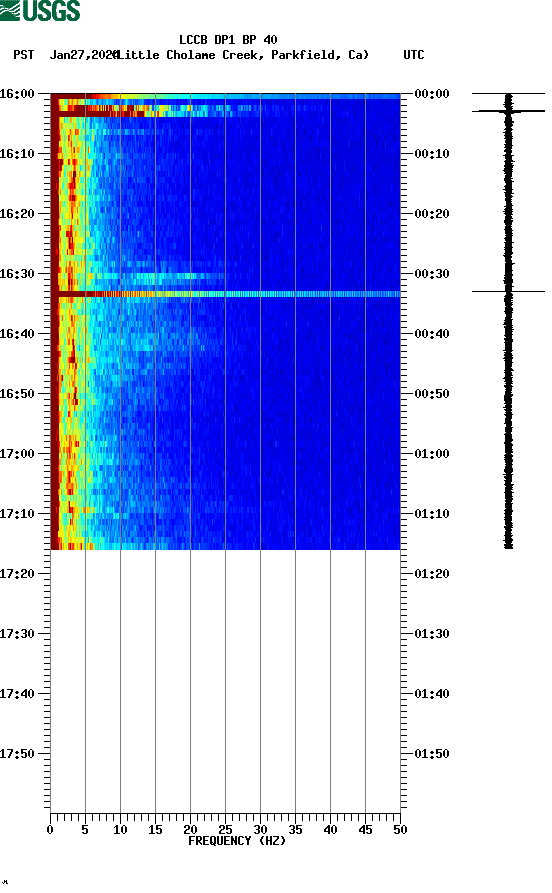Image resolution: width=552 pixels, height=893 pixels.
Task: Click the '35' frequency axis label
Action: click(295, 830)
